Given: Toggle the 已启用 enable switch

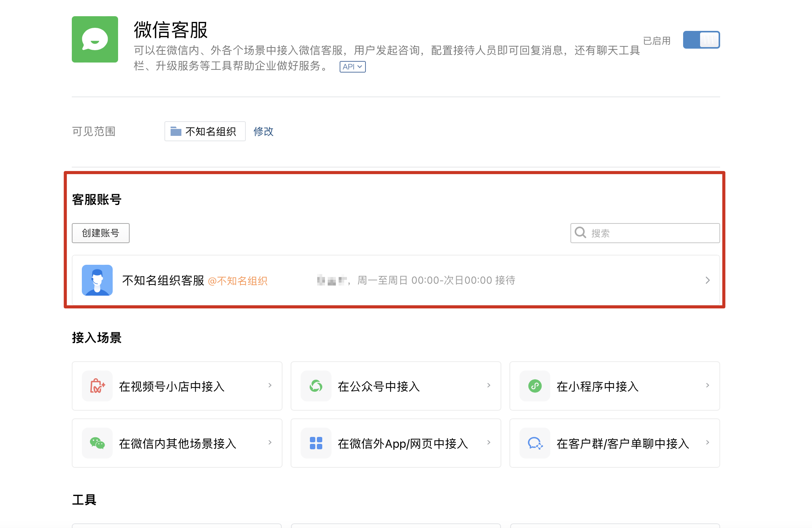Looking at the screenshot, I should [x=701, y=40].
